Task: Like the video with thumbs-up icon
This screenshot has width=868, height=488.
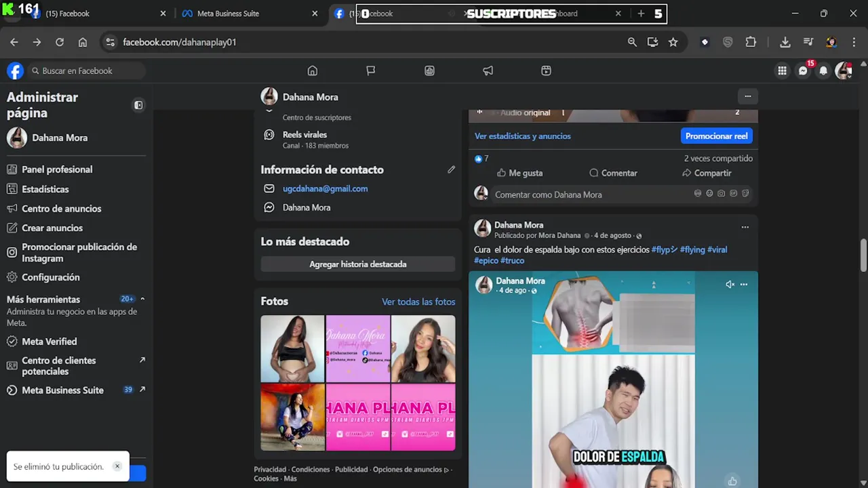Action: click(732, 481)
